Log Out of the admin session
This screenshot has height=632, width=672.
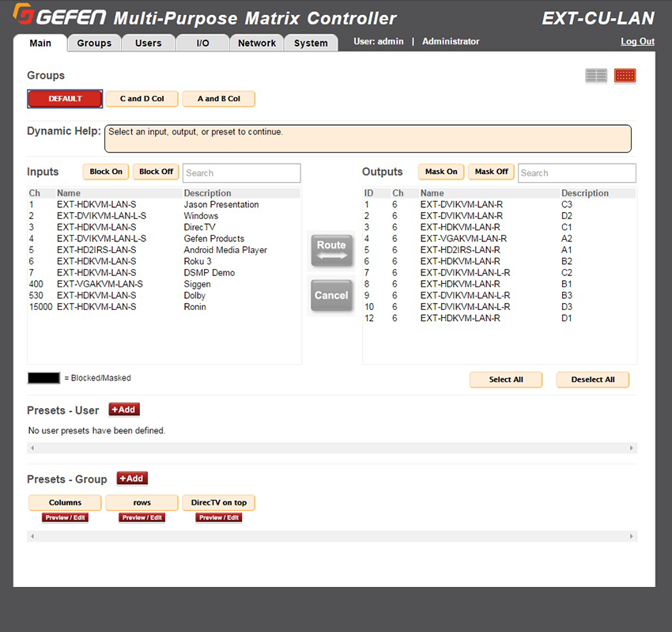tap(637, 41)
